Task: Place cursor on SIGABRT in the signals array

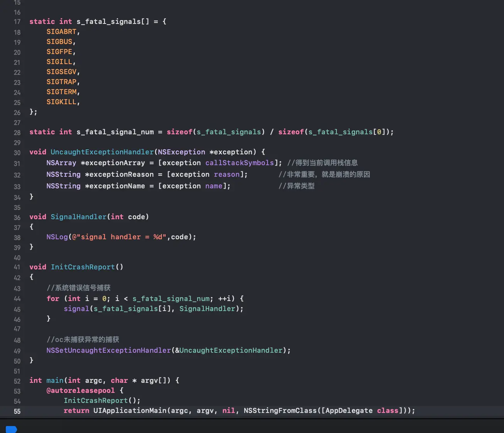Action: [61, 32]
